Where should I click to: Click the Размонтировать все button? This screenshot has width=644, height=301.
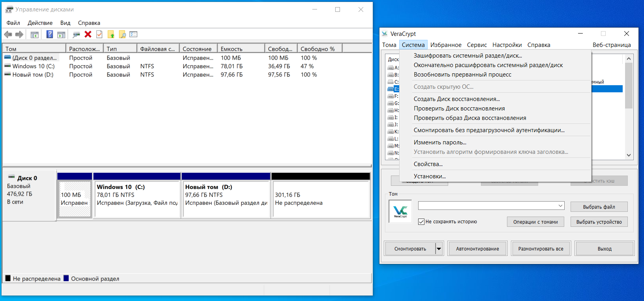(541, 249)
